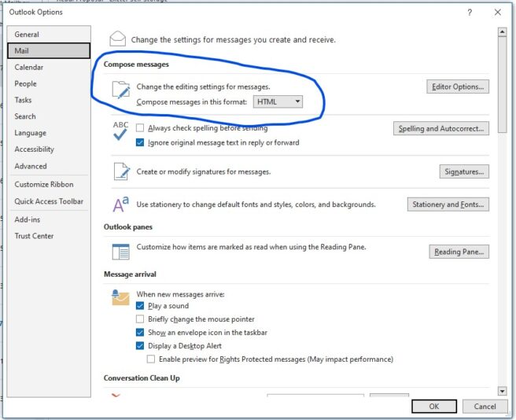This screenshot has width=516, height=420.
Task: Switch to Accessibility options
Action: click(x=49, y=149)
